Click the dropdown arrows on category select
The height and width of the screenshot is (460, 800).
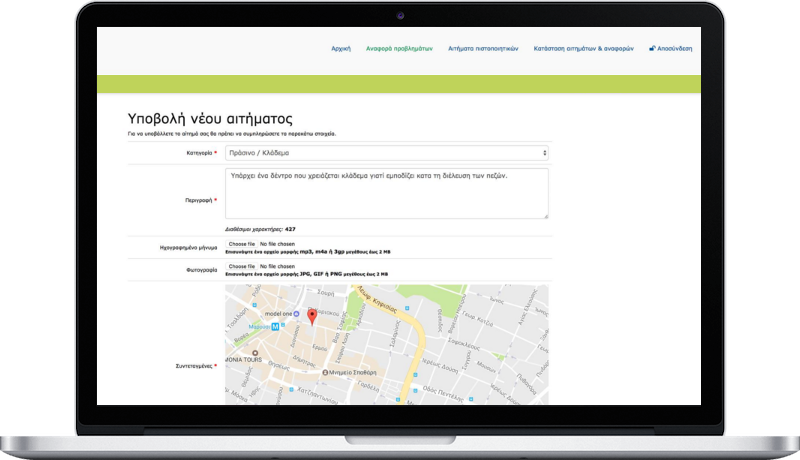point(544,153)
